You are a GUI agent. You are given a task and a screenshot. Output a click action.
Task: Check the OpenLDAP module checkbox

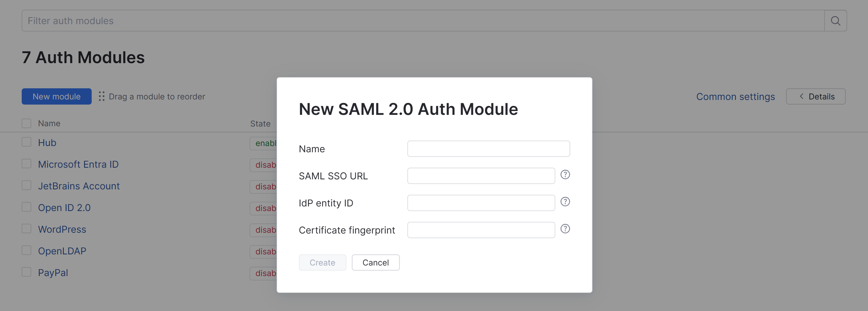(26, 250)
